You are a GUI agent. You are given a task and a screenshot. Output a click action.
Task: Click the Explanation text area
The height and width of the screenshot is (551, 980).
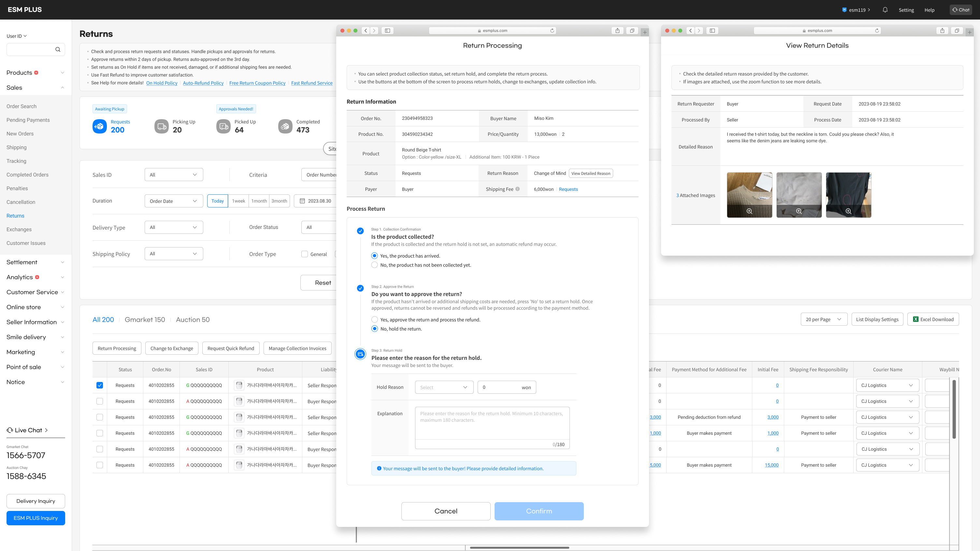[x=492, y=424]
